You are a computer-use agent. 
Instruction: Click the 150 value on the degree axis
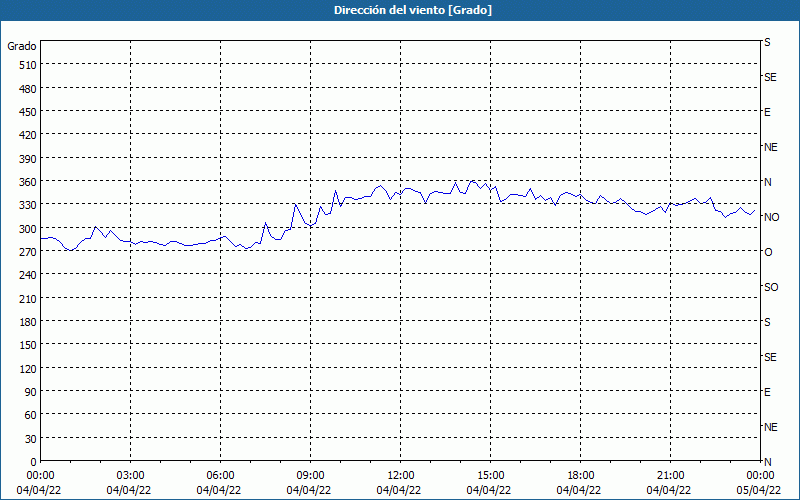click(x=28, y=345)
